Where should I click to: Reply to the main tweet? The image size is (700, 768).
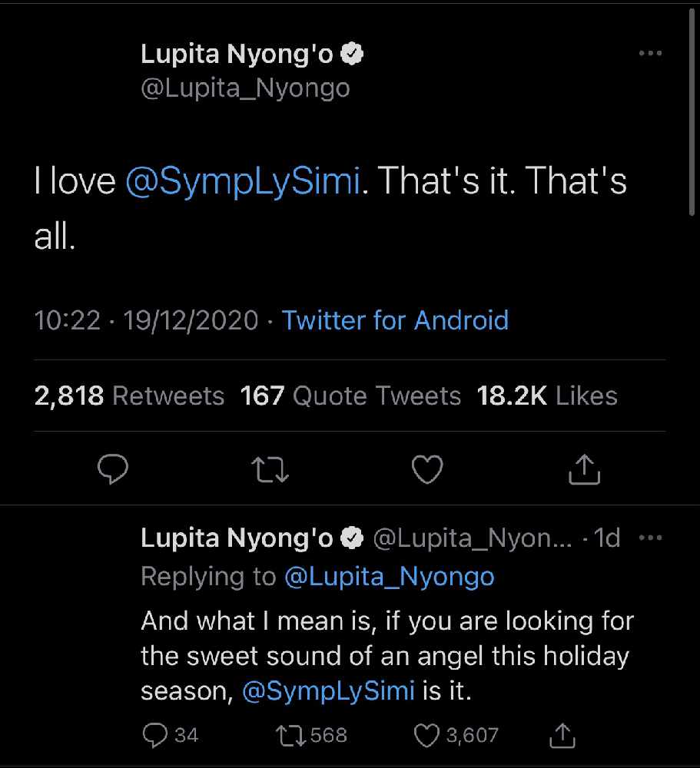pyautogui.click(x=114, y=470)
